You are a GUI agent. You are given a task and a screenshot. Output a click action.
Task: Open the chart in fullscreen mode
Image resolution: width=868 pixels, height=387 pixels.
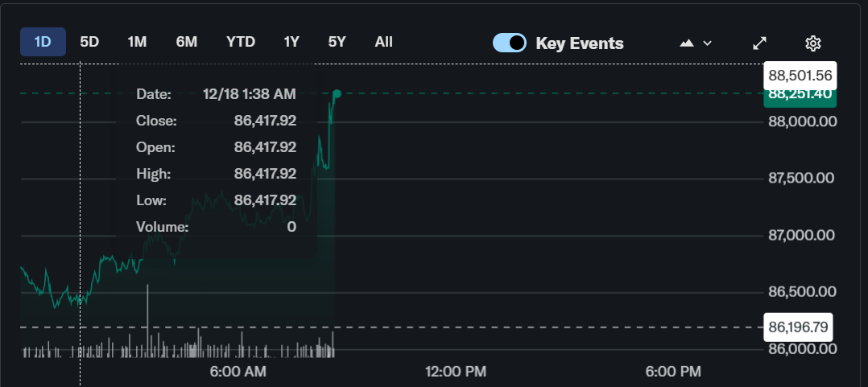[759, 43]
